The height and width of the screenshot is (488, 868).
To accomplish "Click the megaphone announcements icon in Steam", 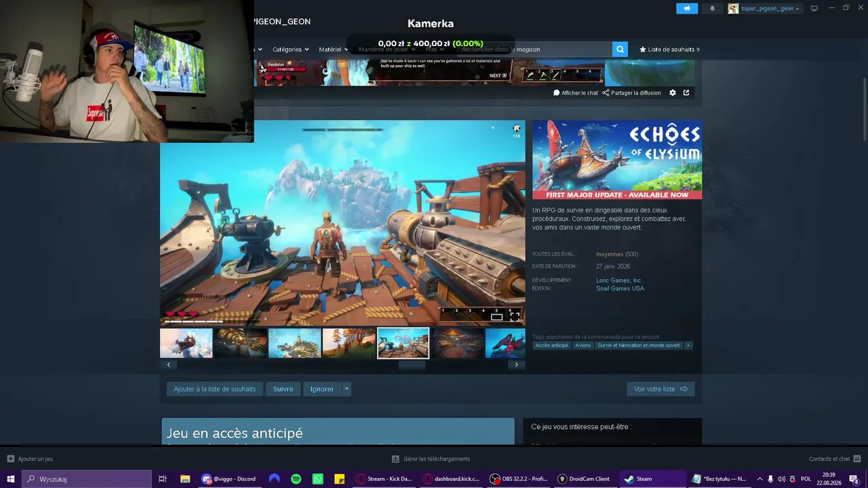I will click(x=687, y=9).
